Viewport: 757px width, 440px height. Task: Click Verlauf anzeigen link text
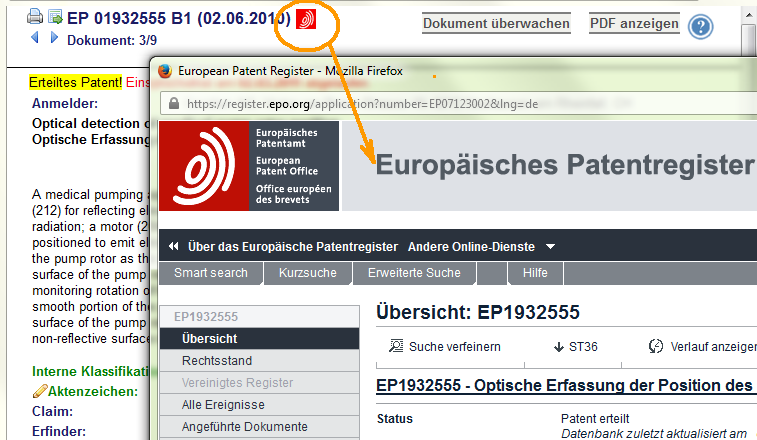(714, 347)
